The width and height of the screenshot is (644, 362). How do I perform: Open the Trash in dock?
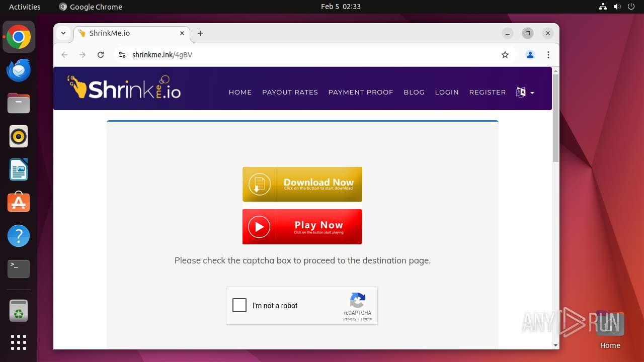click(19, 311)
